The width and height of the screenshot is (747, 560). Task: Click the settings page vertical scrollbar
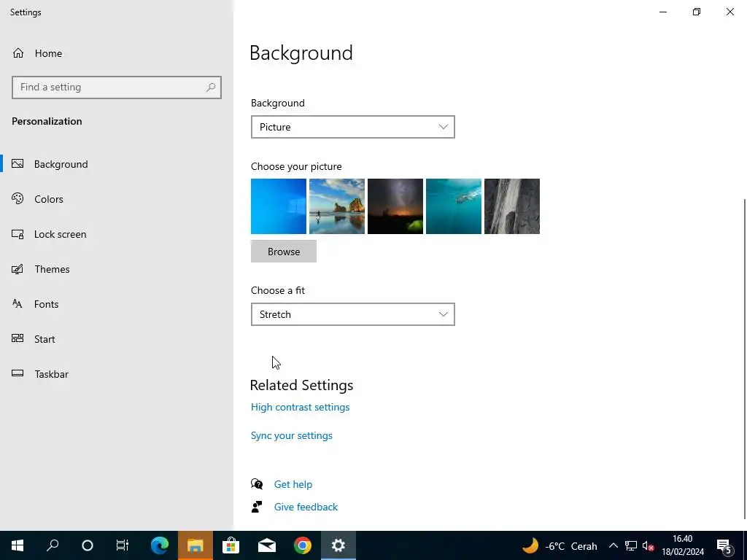point(745,359)
